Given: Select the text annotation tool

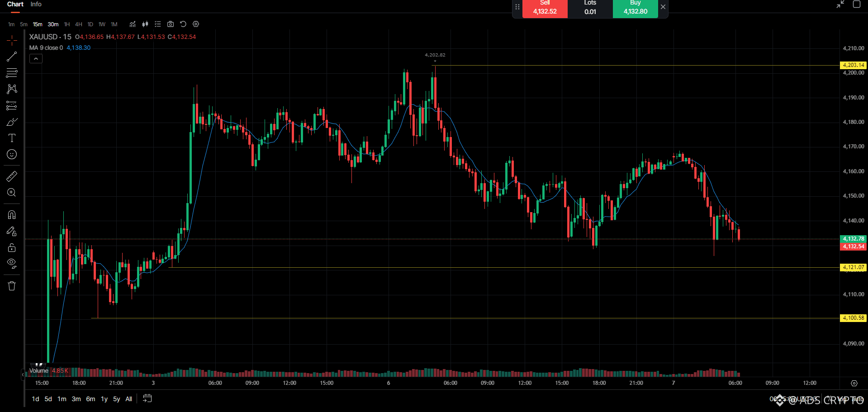Looking at the screenshot, I should 12,138.
